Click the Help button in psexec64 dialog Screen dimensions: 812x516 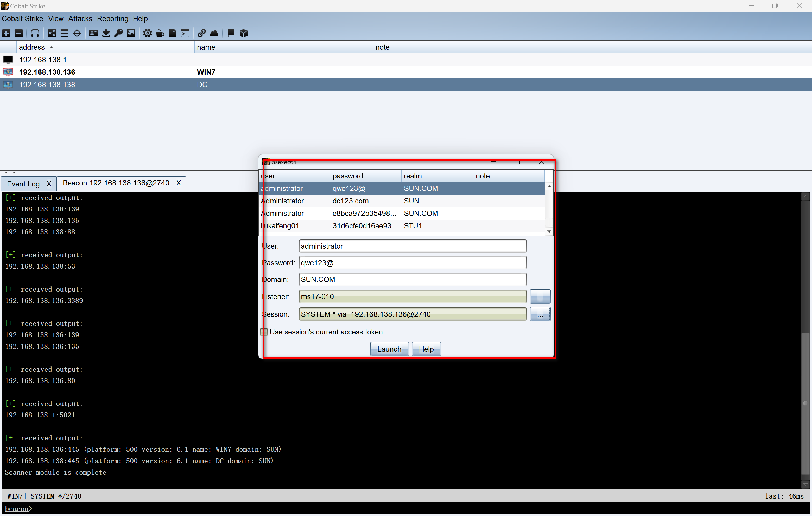click(426, 349)
